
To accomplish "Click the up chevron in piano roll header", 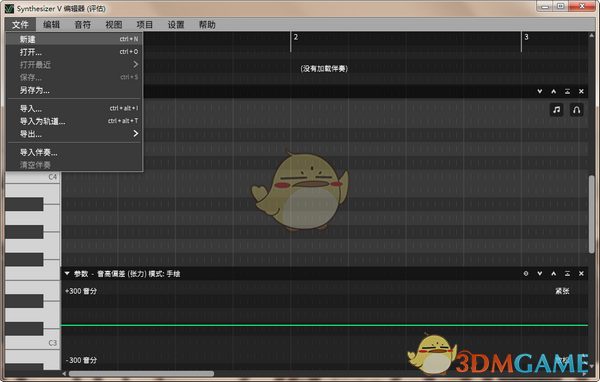I will tap(553, 91).
